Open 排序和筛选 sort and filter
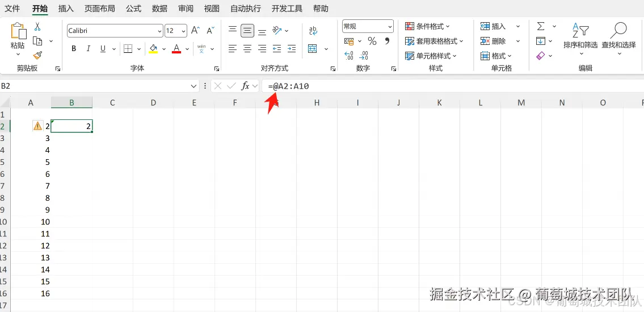644x312 pixels. click(x=581, y=39)
